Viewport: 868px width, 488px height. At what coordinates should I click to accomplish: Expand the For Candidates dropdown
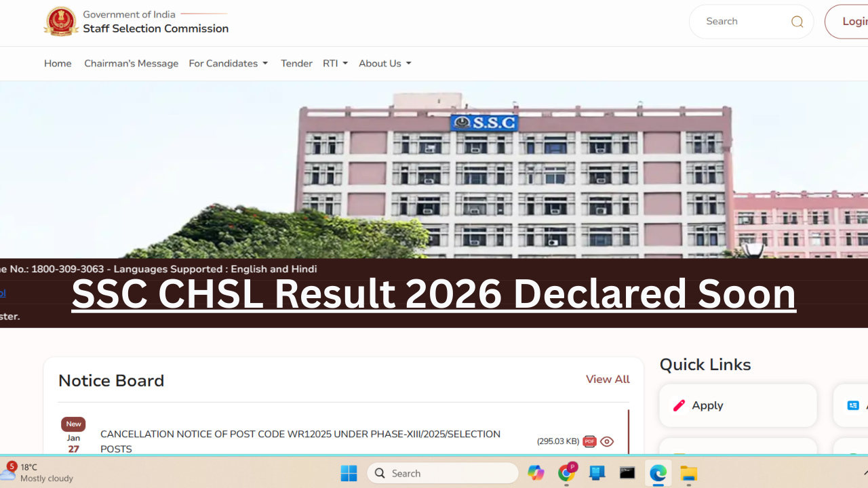[x=228, y=63]
